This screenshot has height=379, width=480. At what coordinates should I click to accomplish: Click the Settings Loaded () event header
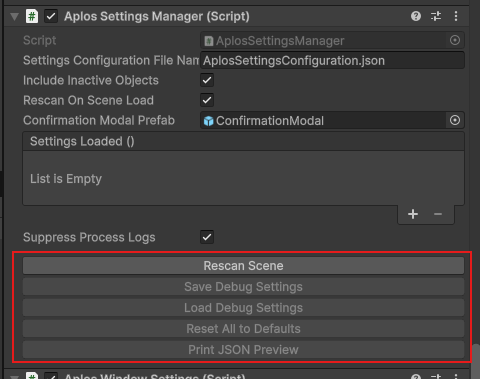point(243,141)
